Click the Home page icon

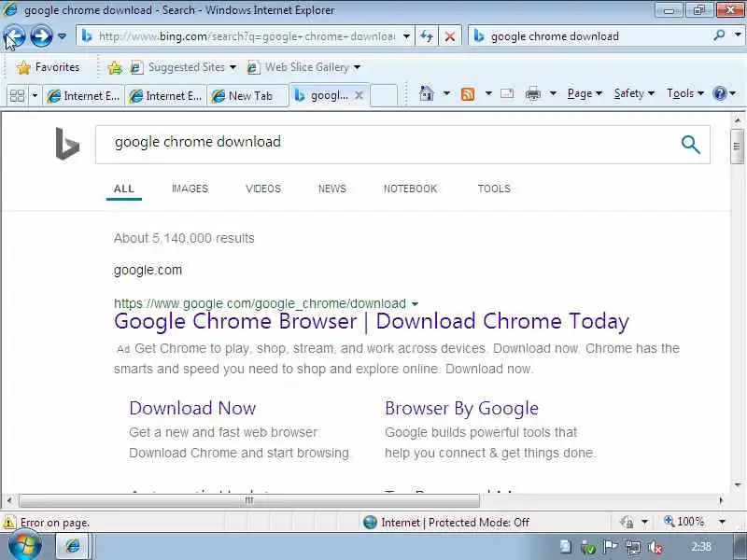click(427, 93)
